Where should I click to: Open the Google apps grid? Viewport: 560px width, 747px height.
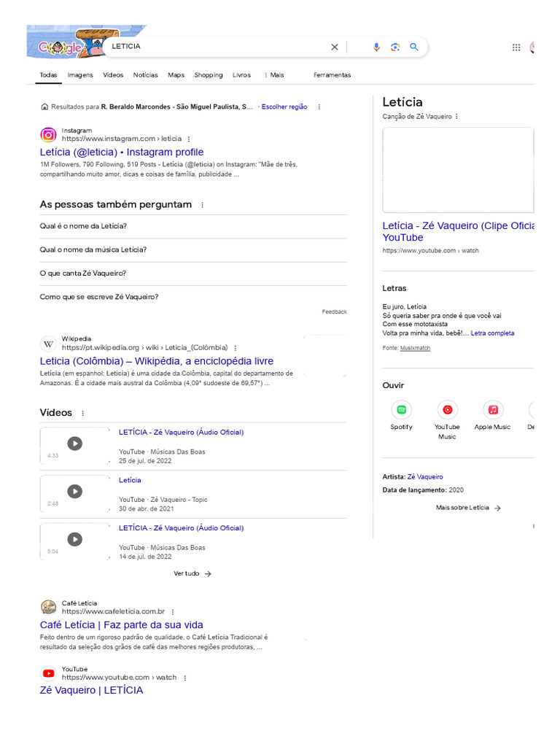tap(516, 47)
